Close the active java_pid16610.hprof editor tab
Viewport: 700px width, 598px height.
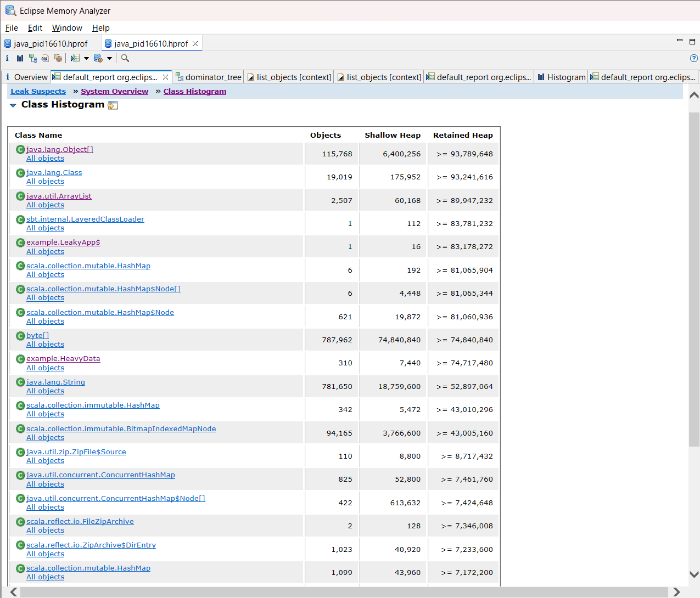pos(195,44)
